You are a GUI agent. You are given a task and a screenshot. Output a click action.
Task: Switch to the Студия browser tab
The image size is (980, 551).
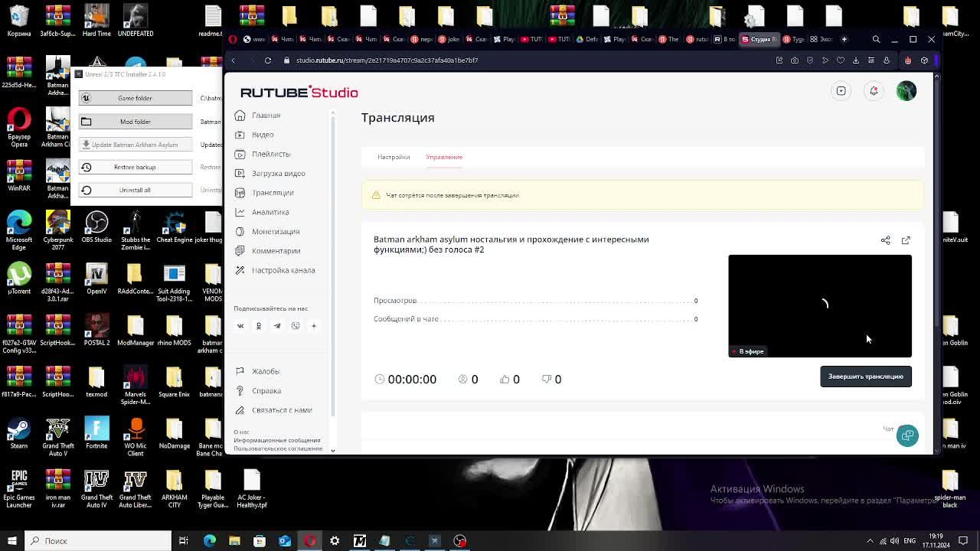click(x=759, y=39)
